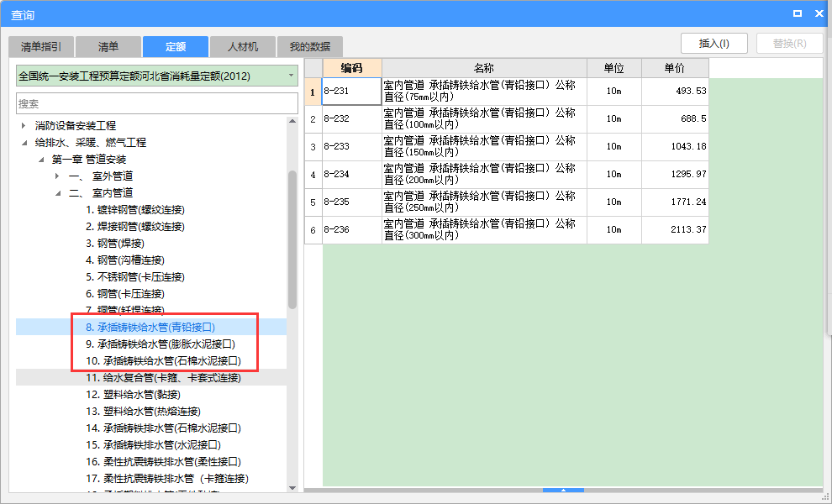
Task: Switch to the 清单指引 tab
Action: [41, 47]
